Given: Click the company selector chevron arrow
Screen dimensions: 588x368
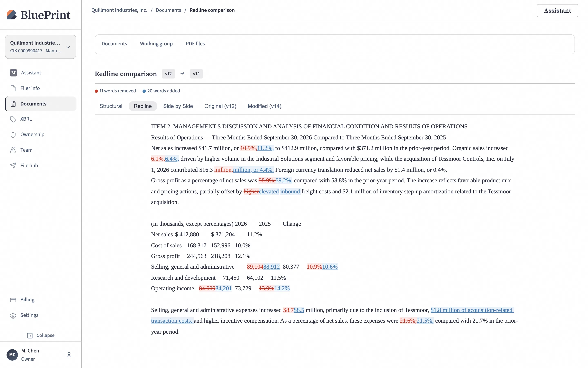Looking at the screenshot, I should pos(68,47).
